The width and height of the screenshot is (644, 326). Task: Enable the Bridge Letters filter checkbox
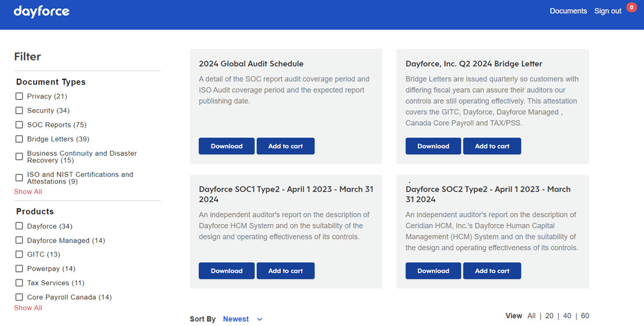coord(19,140)
